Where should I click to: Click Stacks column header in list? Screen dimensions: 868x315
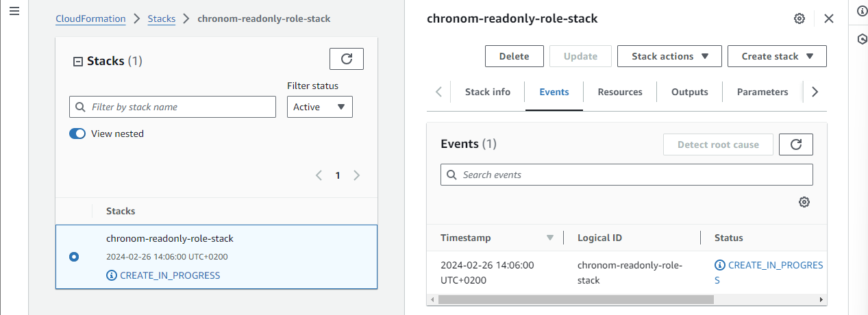click(121, 211)
